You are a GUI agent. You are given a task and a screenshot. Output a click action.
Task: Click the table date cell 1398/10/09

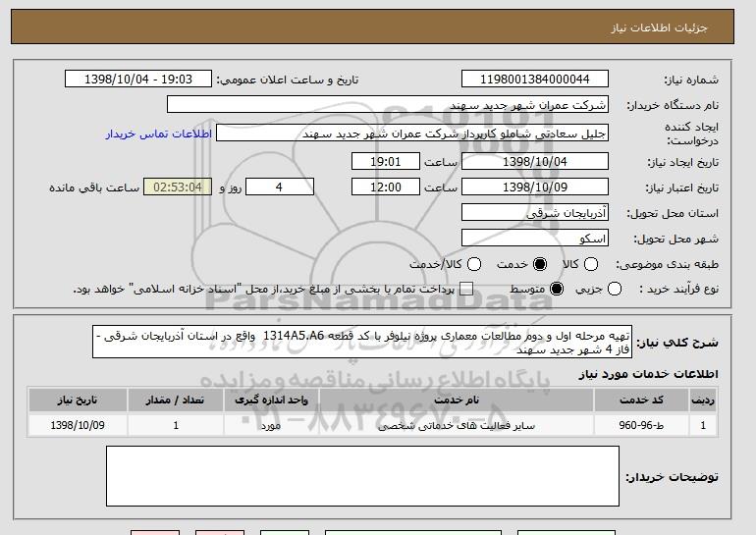click(78, 425)
